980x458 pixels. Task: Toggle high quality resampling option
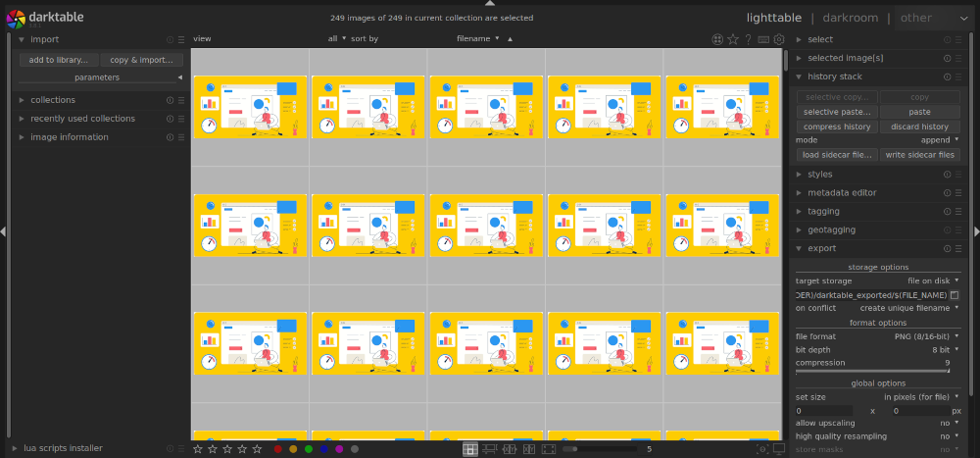click(x=878, y=436)
